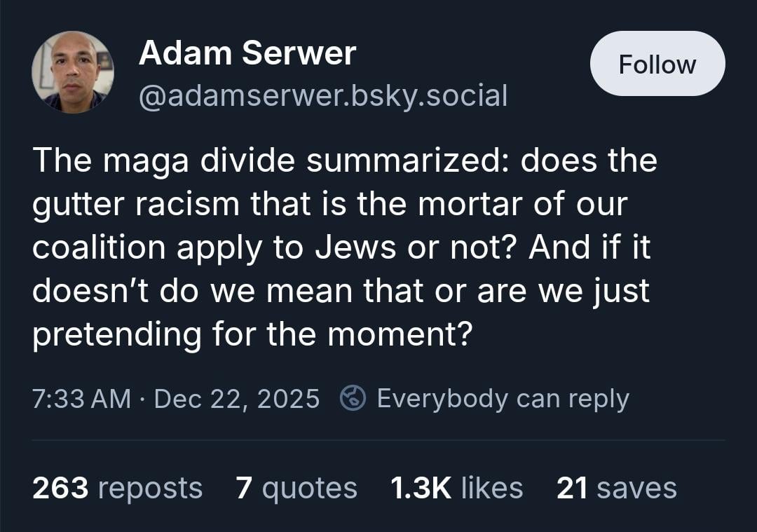The width and height of the screenshot is (757, 532).
Task: Open the @adamserwer.bsky.social handle link
Action: pyautogui.click(x=322, y=95)
